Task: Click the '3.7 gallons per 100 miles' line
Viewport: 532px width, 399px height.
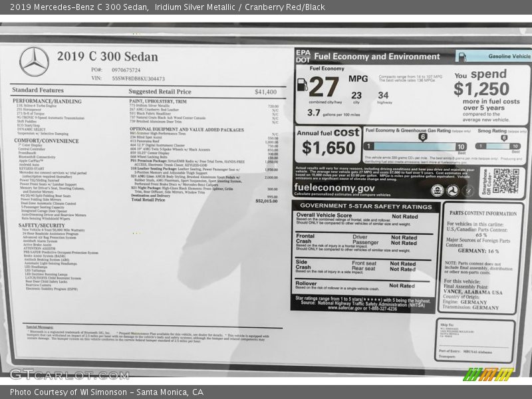Action: (x=334, y=113)
